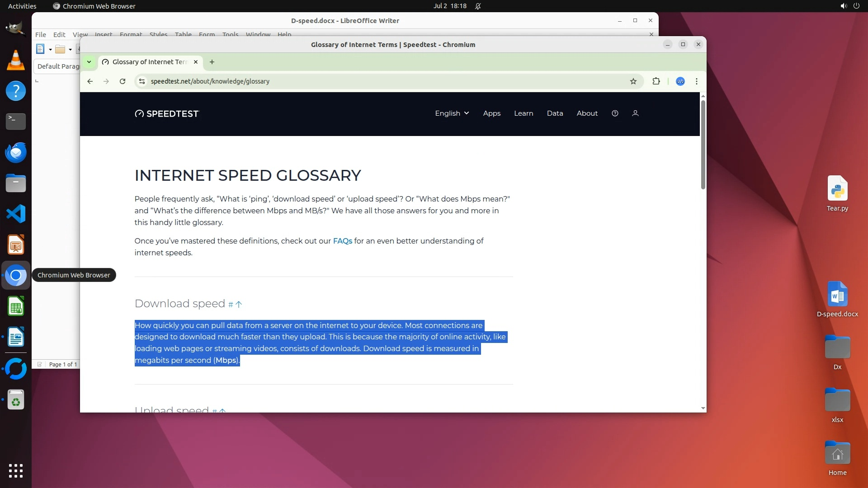Open Chromium three-dot menu

[696, 81]
